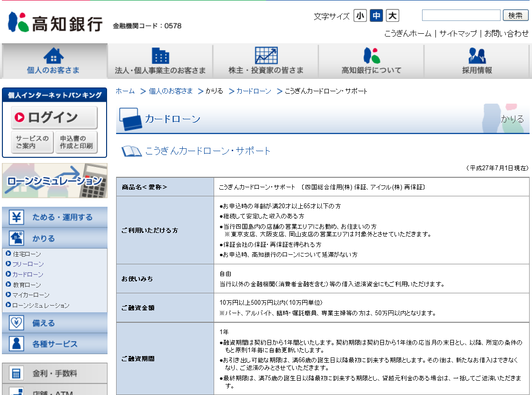Open 金利・手数料 sidebar menu

[55, 373]
